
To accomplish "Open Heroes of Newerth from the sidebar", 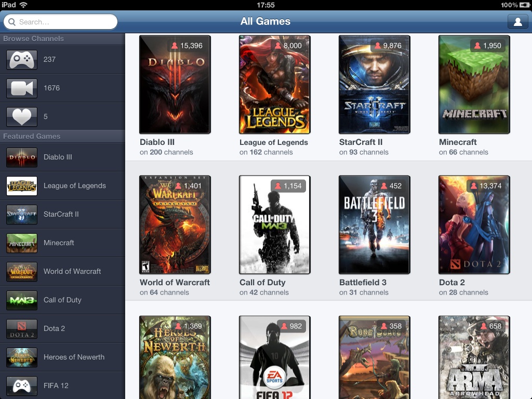I will click(x=74, y=357).
